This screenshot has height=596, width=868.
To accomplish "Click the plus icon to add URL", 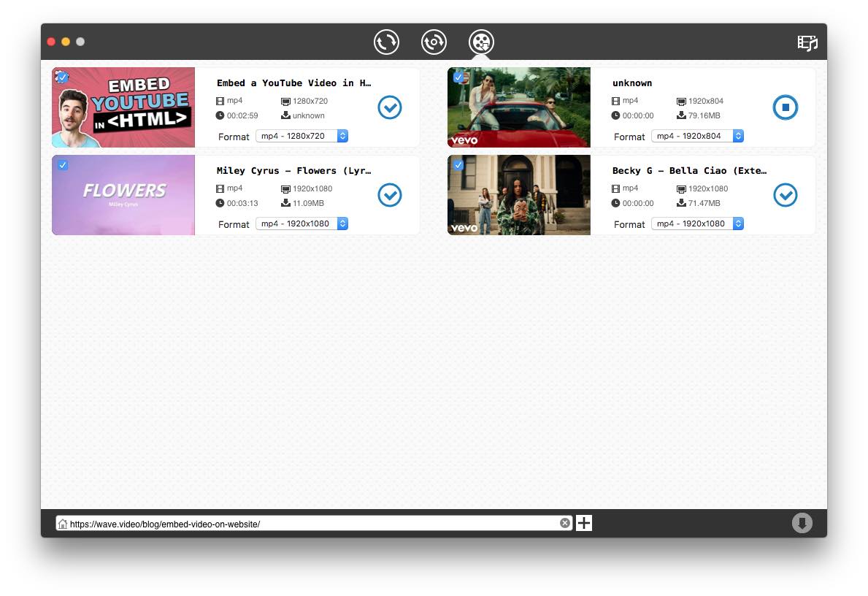I will click(584, 523).
